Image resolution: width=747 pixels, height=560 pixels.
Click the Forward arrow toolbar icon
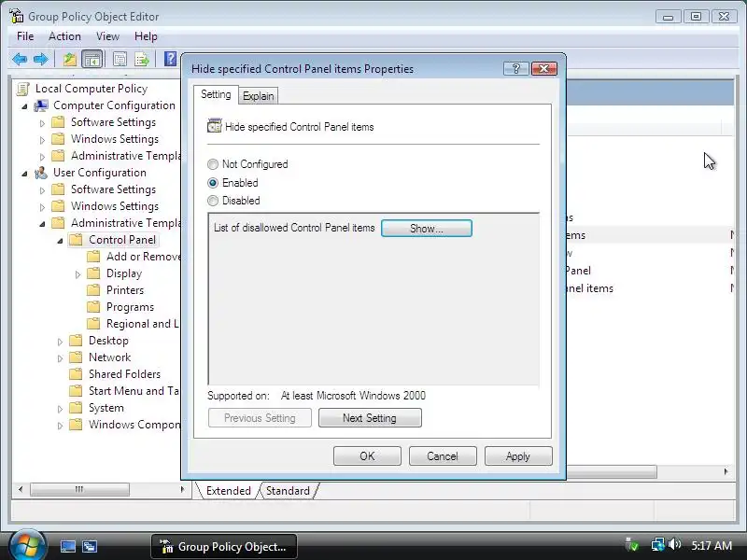click(41, 60)
